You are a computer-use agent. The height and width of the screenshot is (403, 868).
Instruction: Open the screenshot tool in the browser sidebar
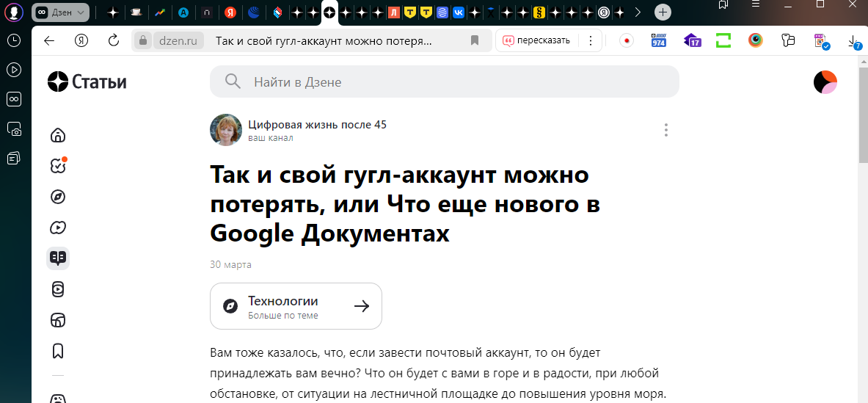14,129
